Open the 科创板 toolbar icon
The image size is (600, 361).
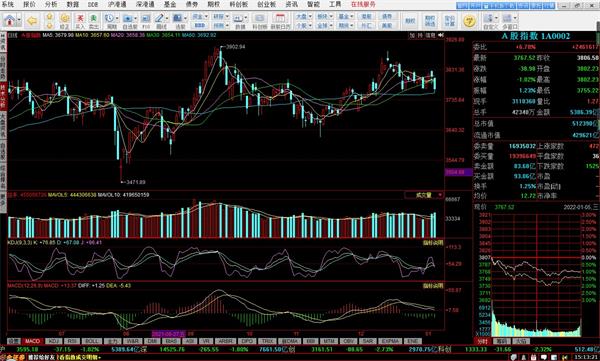[x=259, y=21]
